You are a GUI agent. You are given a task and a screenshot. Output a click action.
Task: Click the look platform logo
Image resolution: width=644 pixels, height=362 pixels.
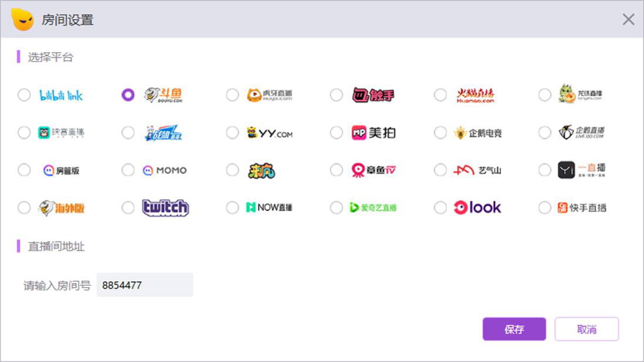477,207
